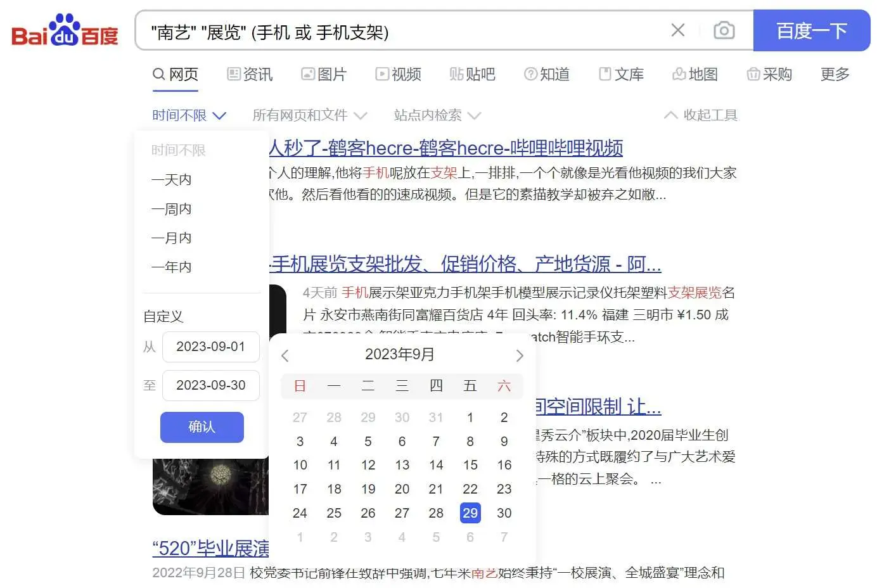Viewport: 877px width, 588px height.
Task: Click the start date field 2023-09-01
Action: [210, 347]
